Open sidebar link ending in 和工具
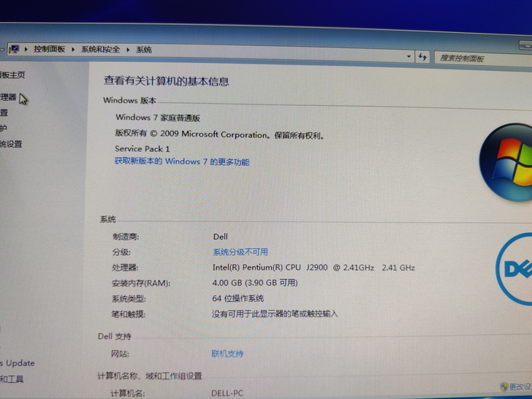 (12, 379)
